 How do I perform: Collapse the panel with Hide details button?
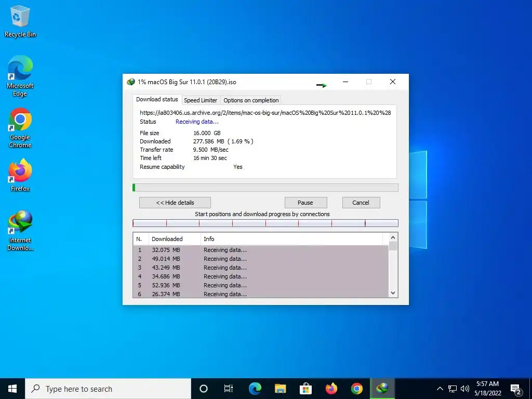click(x=175, y=203)
